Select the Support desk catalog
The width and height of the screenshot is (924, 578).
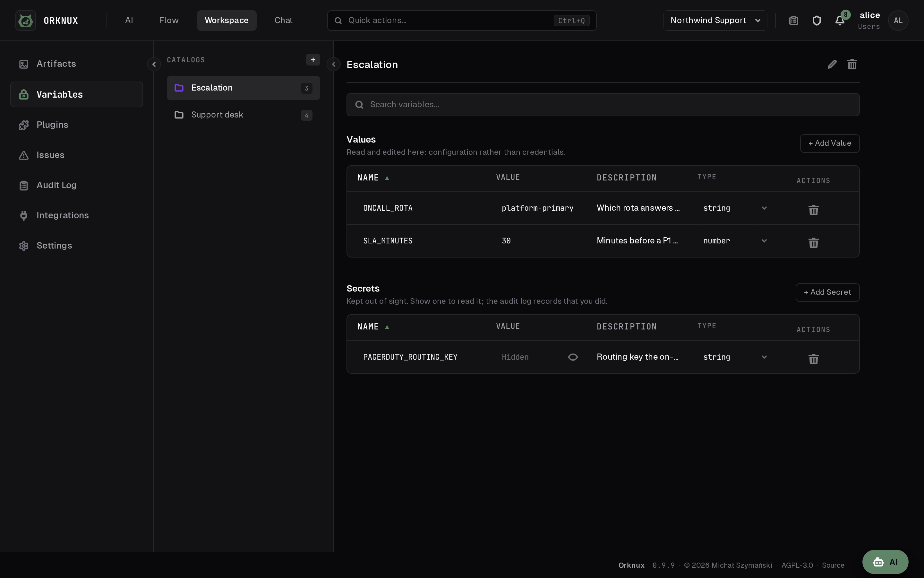click(x=243, y=115)
